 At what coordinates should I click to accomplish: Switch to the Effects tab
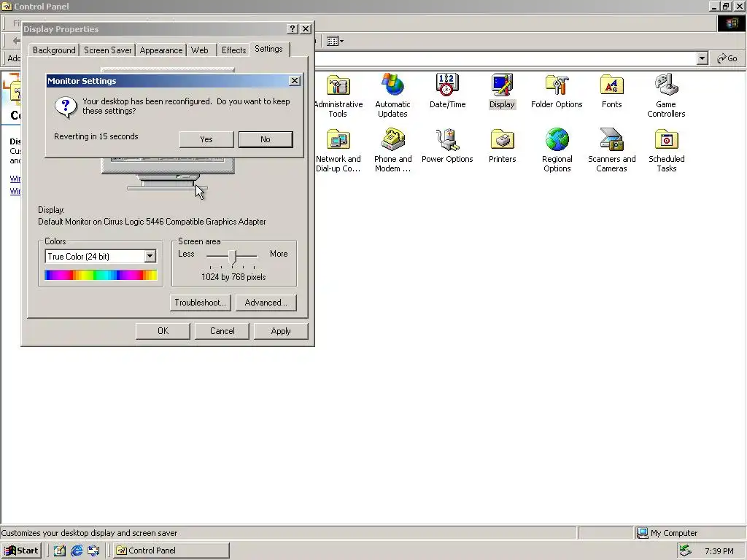(x=233, y=50)
